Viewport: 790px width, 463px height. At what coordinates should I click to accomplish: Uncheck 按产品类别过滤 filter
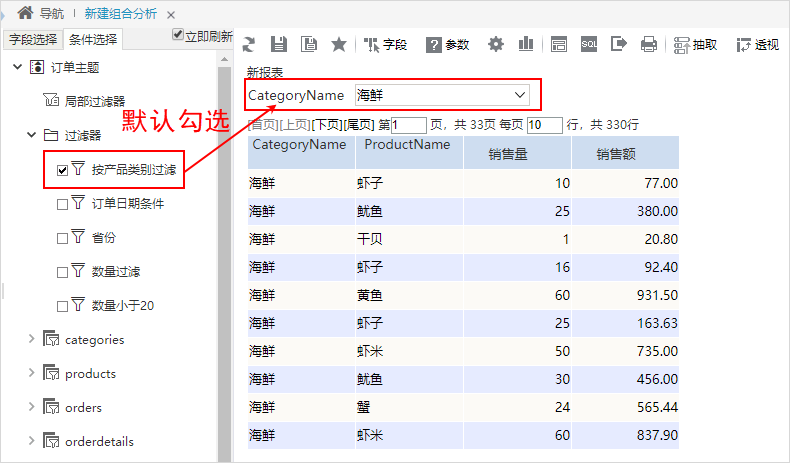coord(62,170)
